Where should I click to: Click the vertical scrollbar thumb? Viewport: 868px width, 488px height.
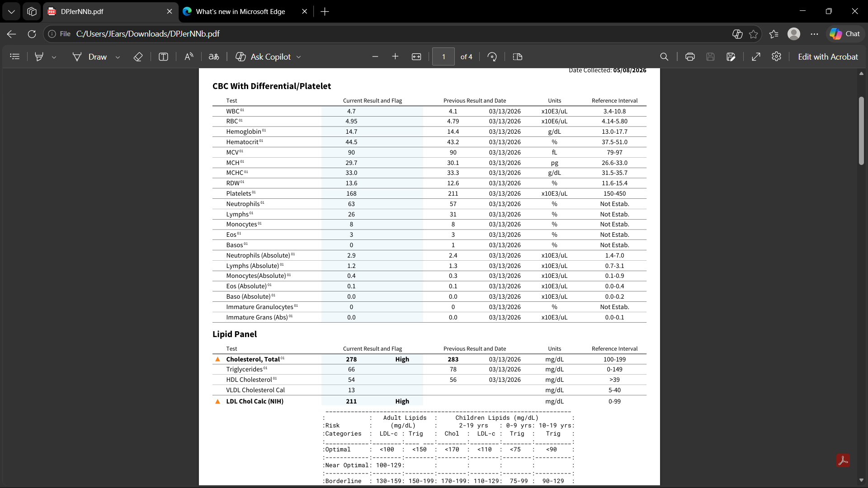pos(861,131)
